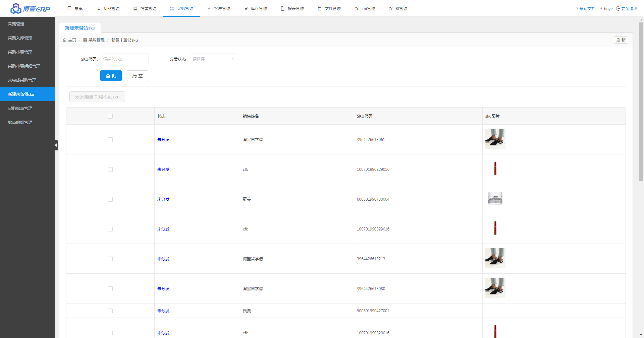The width and height of the screenshot is (644, 338).
Task: Open the 报表管理 menu
Action: click(x=292, y=8)
